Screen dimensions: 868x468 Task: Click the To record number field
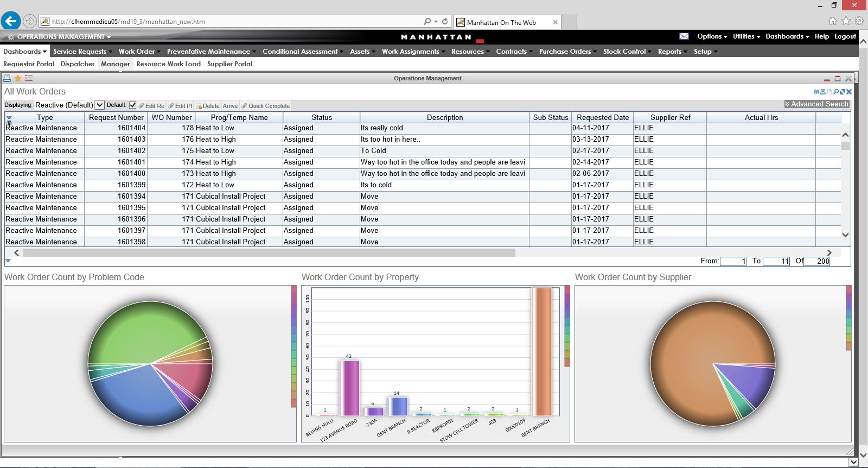776,261
